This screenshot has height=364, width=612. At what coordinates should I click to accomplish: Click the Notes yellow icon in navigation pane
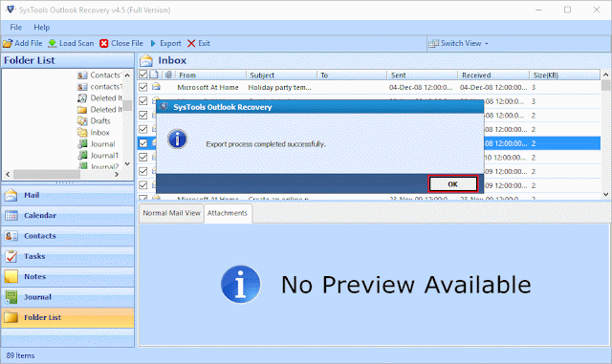click(x=11, y=276)
